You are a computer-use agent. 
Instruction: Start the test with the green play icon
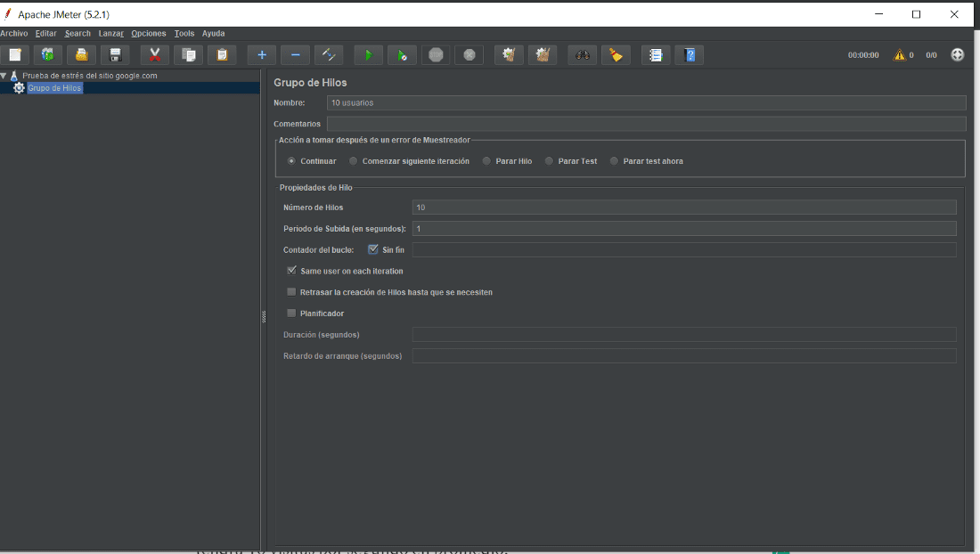pyautogui.click(x=368, y=54)
